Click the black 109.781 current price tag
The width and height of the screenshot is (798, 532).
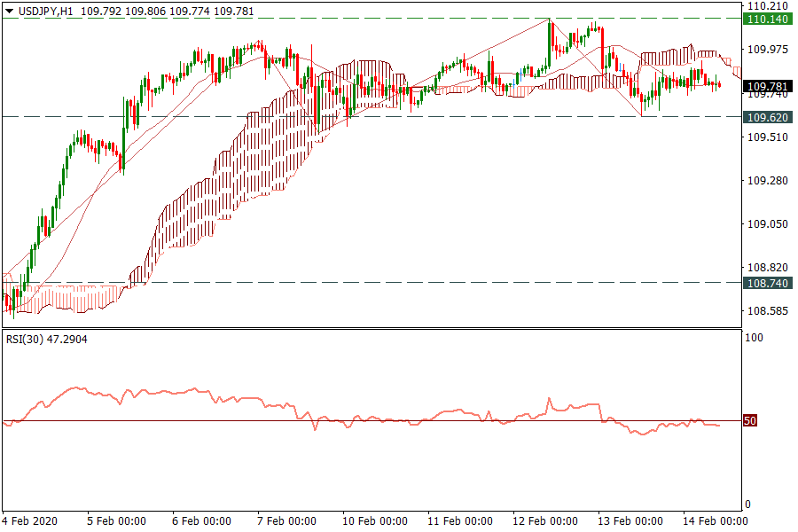tap(768, 87)
